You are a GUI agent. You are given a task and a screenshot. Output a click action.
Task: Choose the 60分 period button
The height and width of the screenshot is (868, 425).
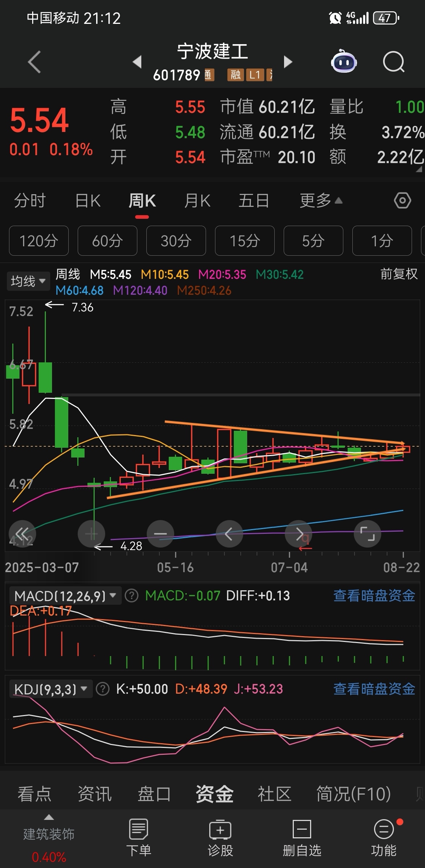click(x=107, y=241)
